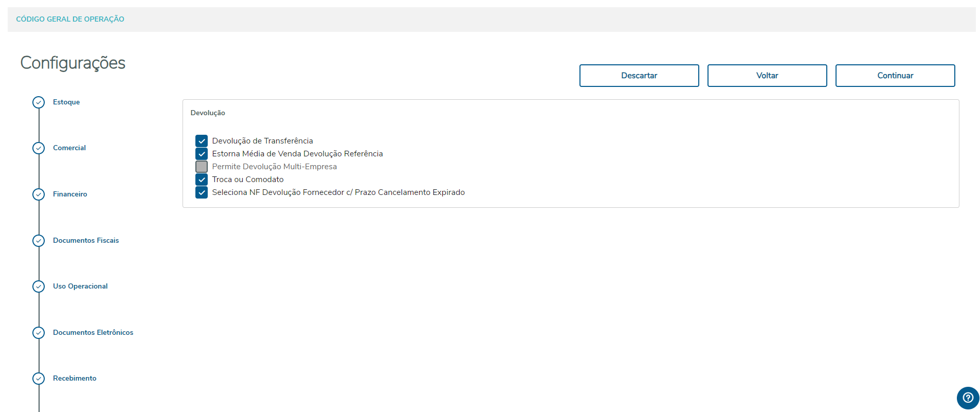Enable Permite Devolução Multi-Empresa checkbox
The width and height of the screenshot is (980, 412).
[x=202, y=167]
